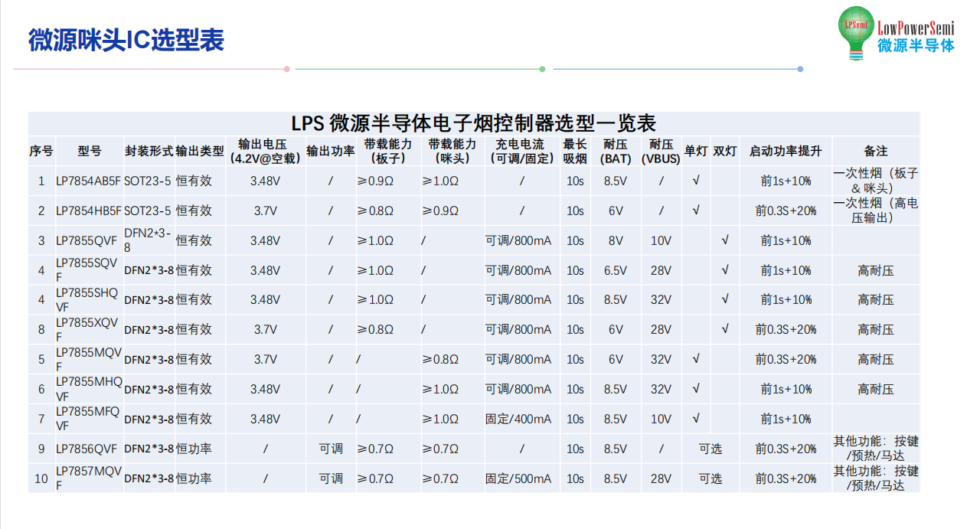The width and height of the screenshot is (980, 529).
Task: Click 3.7V output voltage in LP7854HB5F row
Action: coord(265,211)
